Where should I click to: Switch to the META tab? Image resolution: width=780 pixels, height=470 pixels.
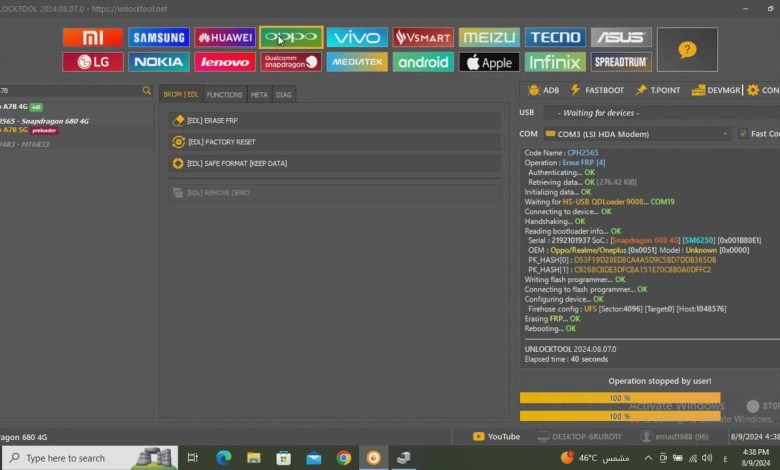tap(259, 95)
